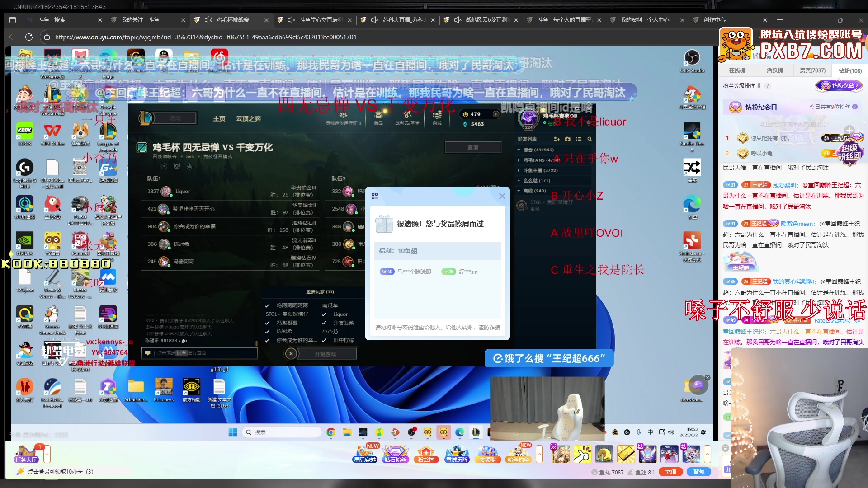Click 点击登录可领取10办卡 link
The height and width of the screenshot is (488, 868).
tap(61, 472)
